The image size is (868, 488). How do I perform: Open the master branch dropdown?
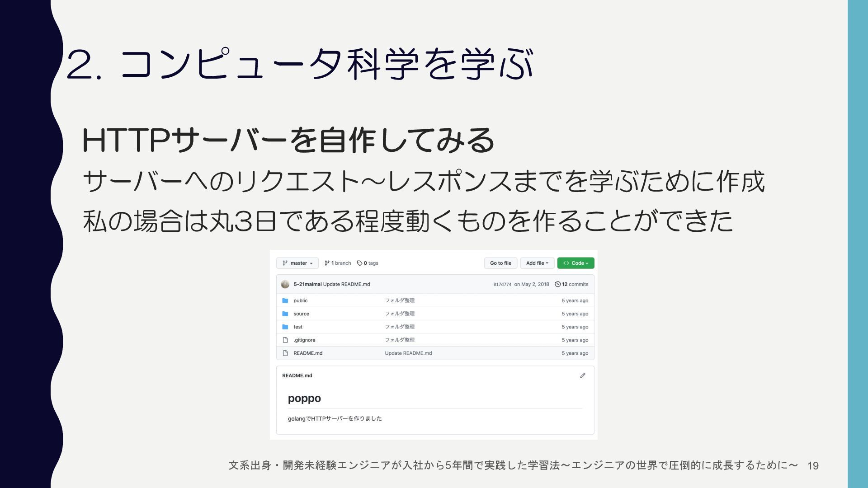click(x=297, y=263)
